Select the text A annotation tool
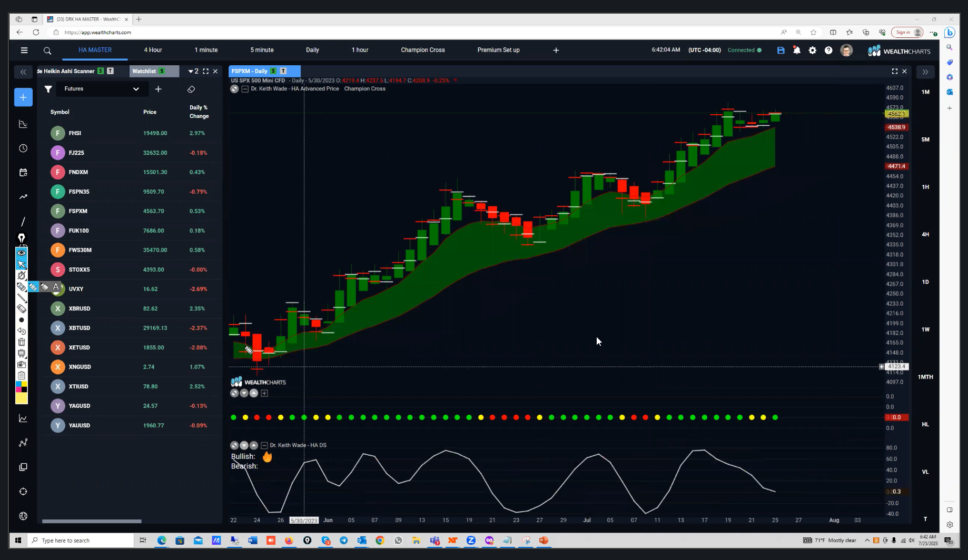This screenshot has height=560, width=968. (56, 287)
